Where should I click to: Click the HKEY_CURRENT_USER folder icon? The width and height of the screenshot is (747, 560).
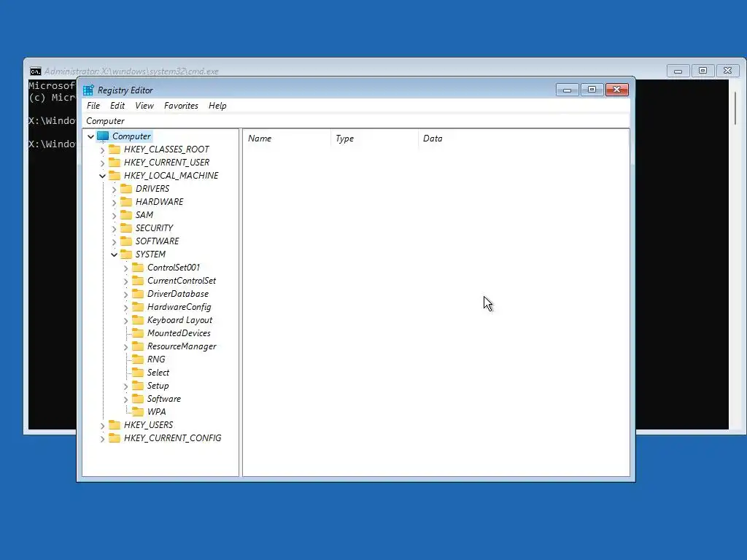115,163
